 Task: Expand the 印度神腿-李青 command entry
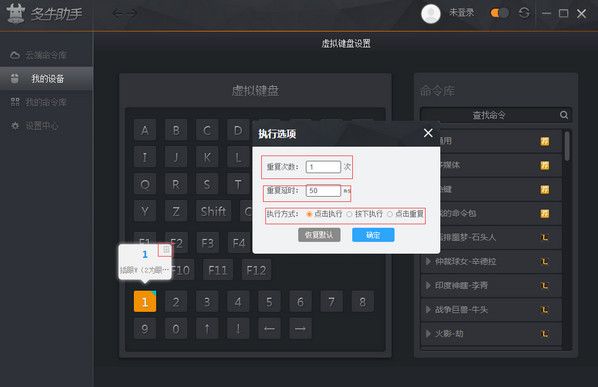(428, 285)
